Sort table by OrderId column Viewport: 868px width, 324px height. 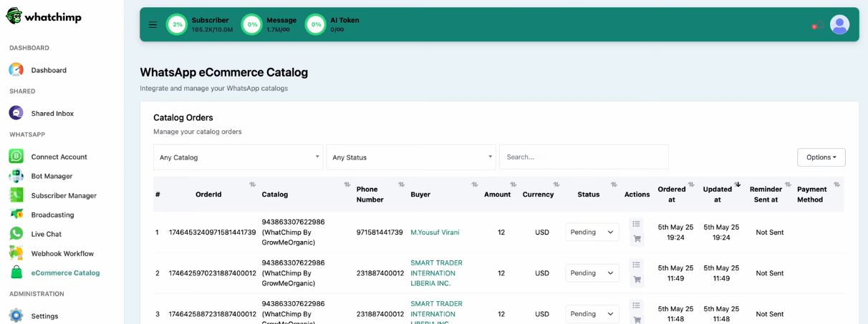tap(208, 194)
